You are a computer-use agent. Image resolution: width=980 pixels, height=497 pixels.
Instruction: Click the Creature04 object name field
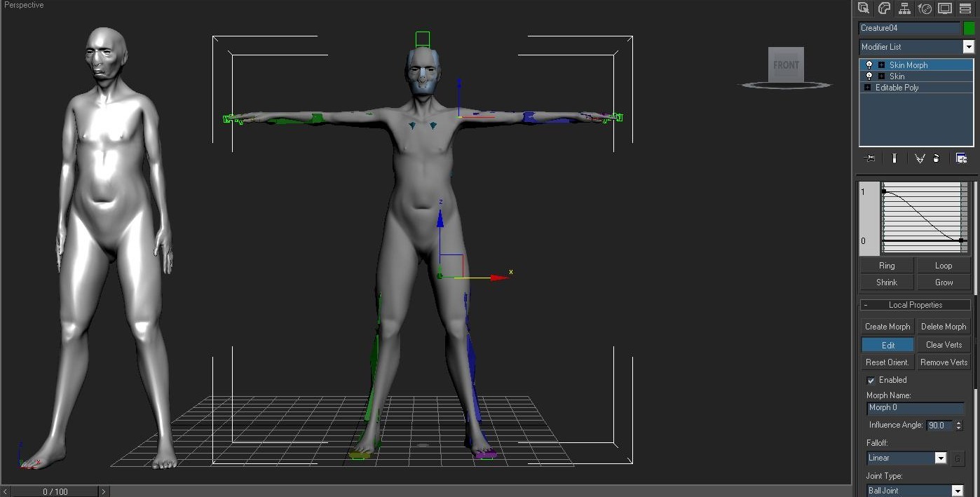click(x=909, y=28)
